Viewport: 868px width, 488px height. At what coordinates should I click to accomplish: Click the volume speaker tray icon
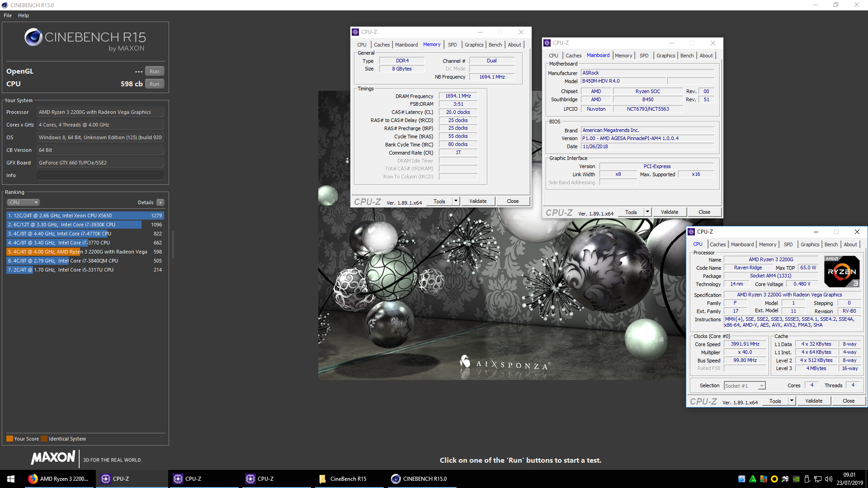pos(829,479)
